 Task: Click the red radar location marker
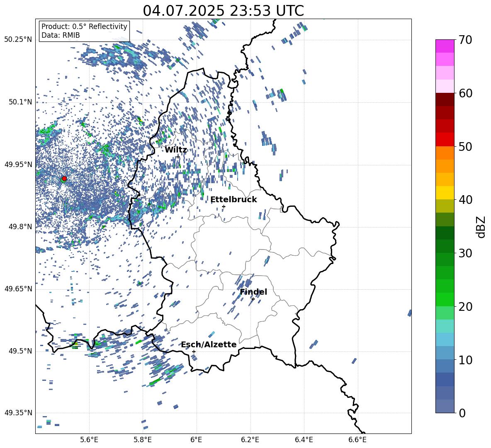click(x=64, y=178)
